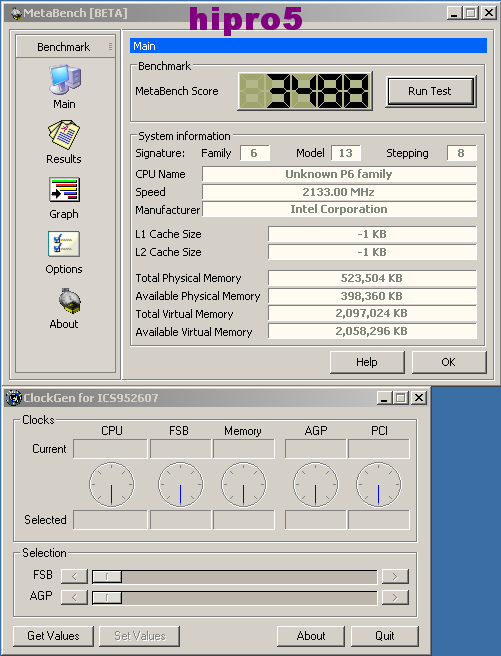Click the Selected AGP clock field
501x656 pixels.
(316, 520)
